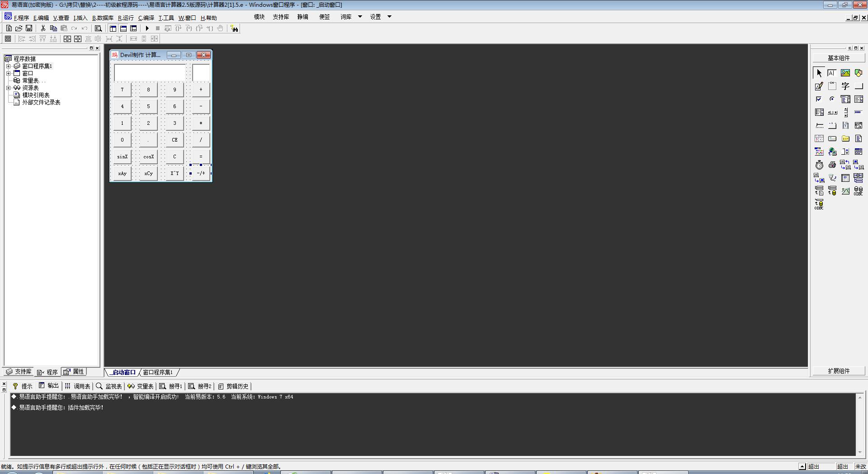The image size is (868, 474).
Task: Select the Picture Box component icon
Action: click(x=845, y=73)
